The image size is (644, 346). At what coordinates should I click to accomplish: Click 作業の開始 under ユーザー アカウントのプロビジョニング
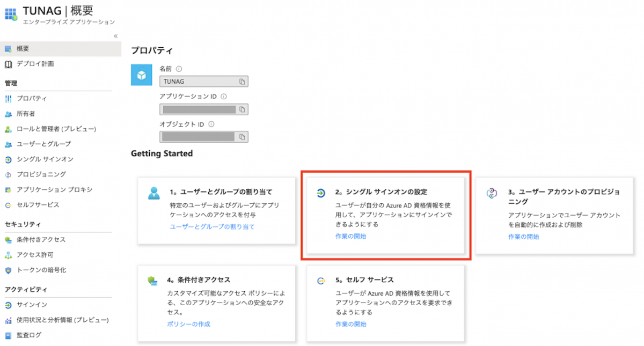click(x=524, y=237)
